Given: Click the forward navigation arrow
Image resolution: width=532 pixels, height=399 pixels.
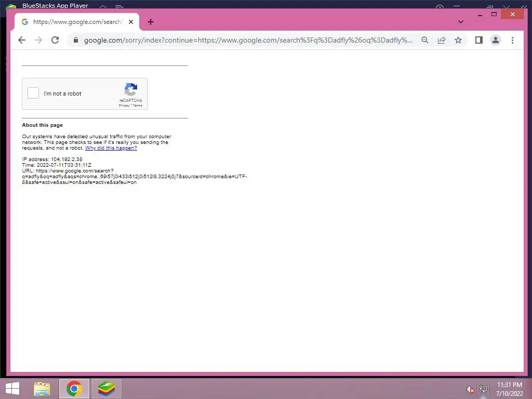Looking at the screenshot, I should [x=38, y=40].
